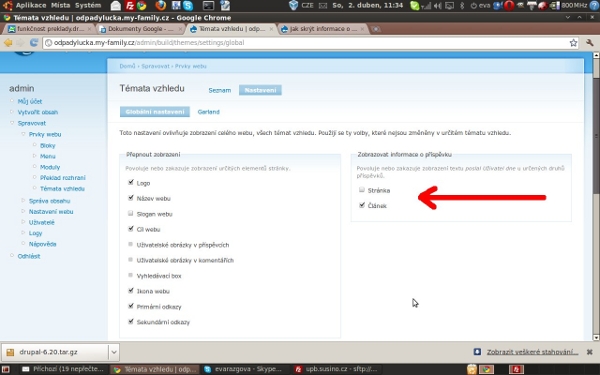The width and height of the screenshot is (600, 375).
Task: Collapse the Prvky webu menu arrow
Action: 23,134
